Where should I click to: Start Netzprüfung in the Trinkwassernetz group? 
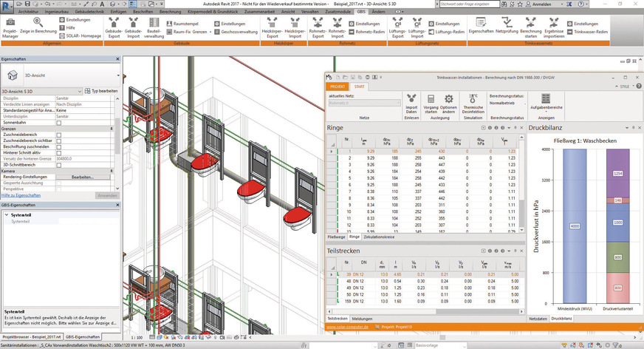point(505,27)
